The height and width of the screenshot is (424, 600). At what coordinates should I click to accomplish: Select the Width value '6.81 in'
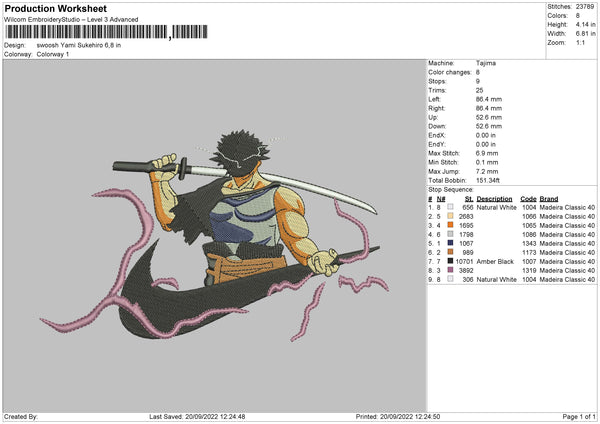click(585, 34)
